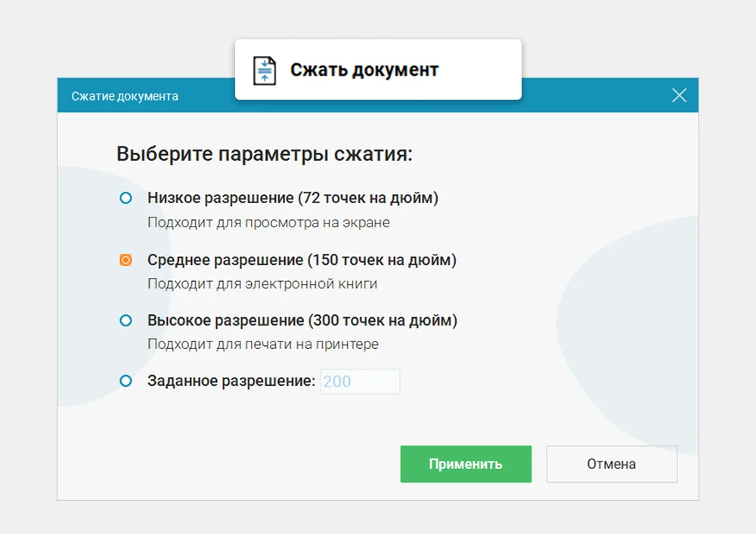Enable the "Заданное разрешение" option
This screenshot has width=756, height=534.
[125, 381]
